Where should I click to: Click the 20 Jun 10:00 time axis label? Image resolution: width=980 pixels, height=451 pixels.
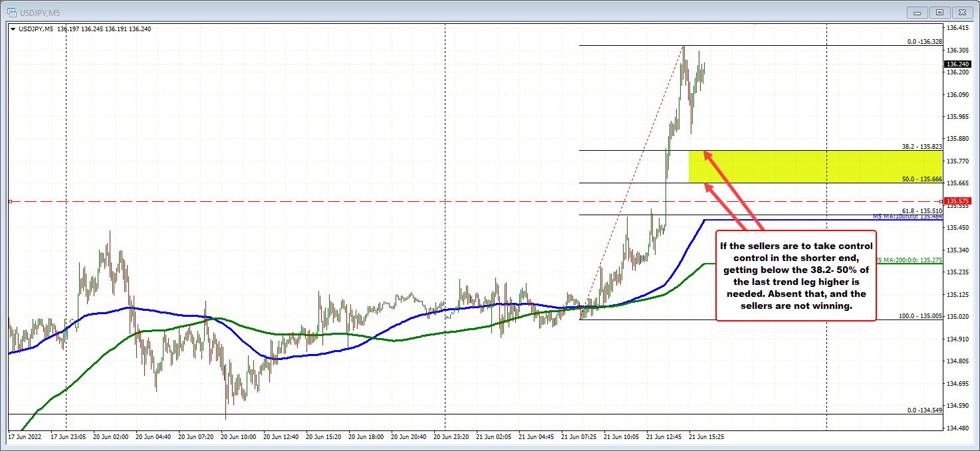pos(239,438)
